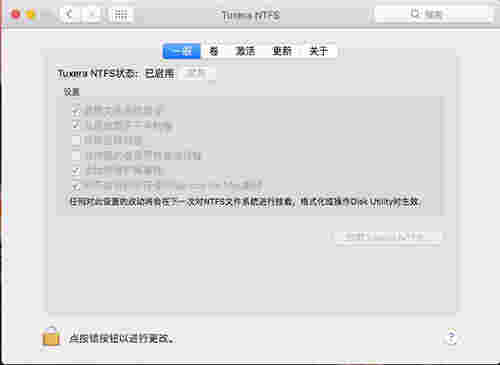Image resolution: width=500 pixels, height=365 pixels.
Task: Click the disable button beside 已启用 status
Action: tap(197, 73)
